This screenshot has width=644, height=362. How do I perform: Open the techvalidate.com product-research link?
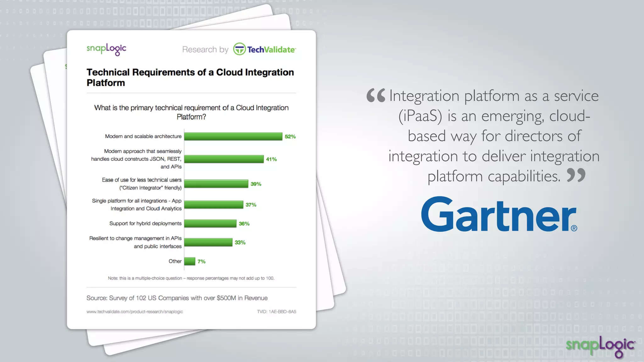point(135,312)
